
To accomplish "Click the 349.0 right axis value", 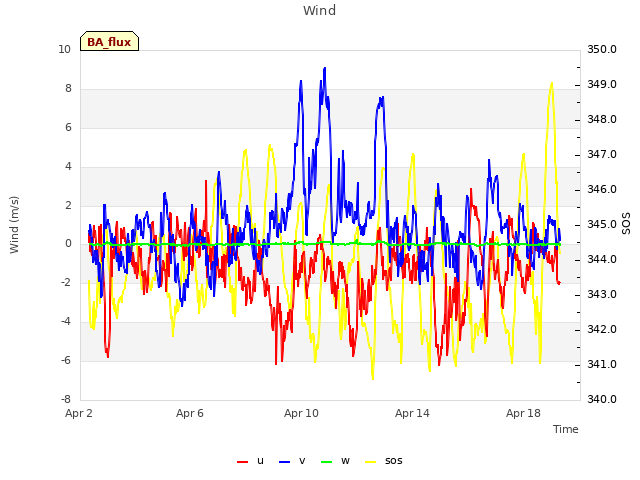I will (602, 84).
